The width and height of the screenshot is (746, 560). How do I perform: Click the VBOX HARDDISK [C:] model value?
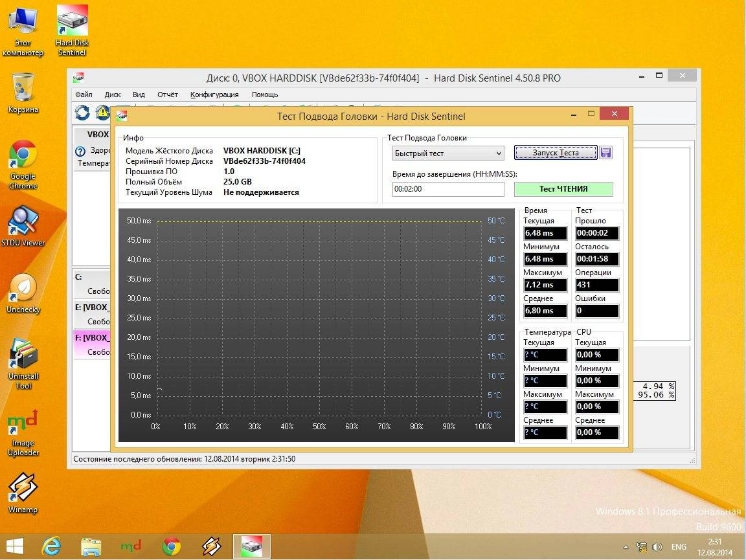(262, 151)
